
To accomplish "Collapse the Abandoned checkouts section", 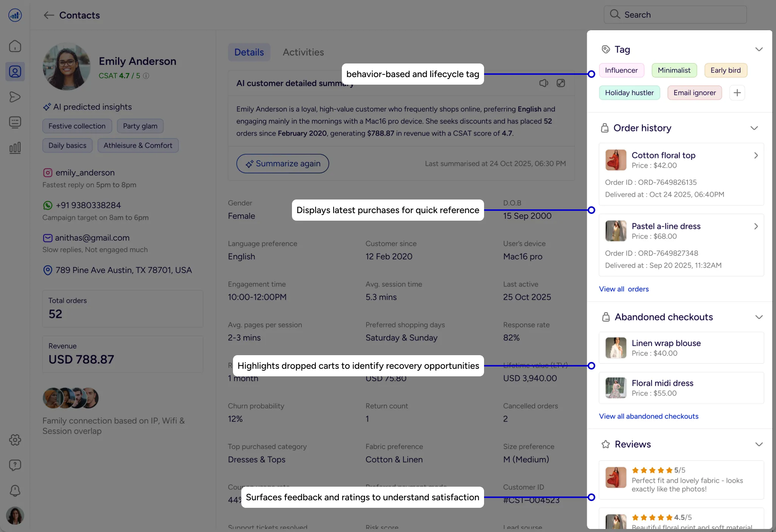I will click(x=759, y=317).
